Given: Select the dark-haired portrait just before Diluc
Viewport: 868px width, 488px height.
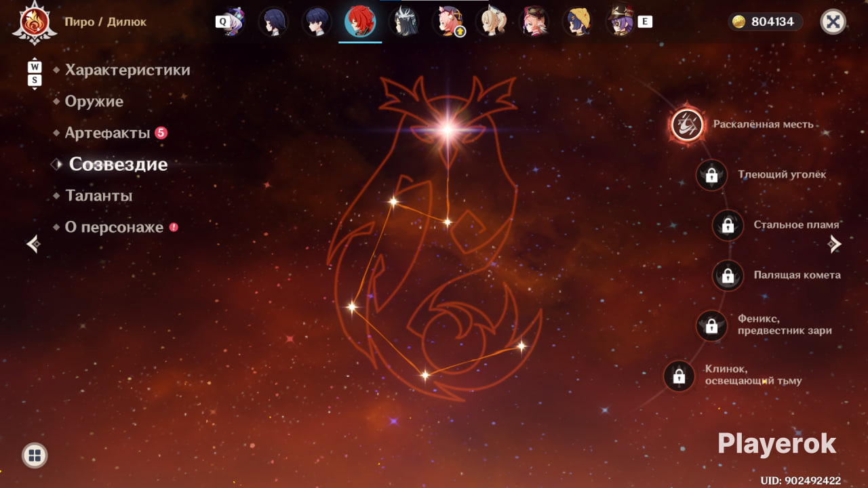Looking at the screenshot, I should tap(317, 22).
